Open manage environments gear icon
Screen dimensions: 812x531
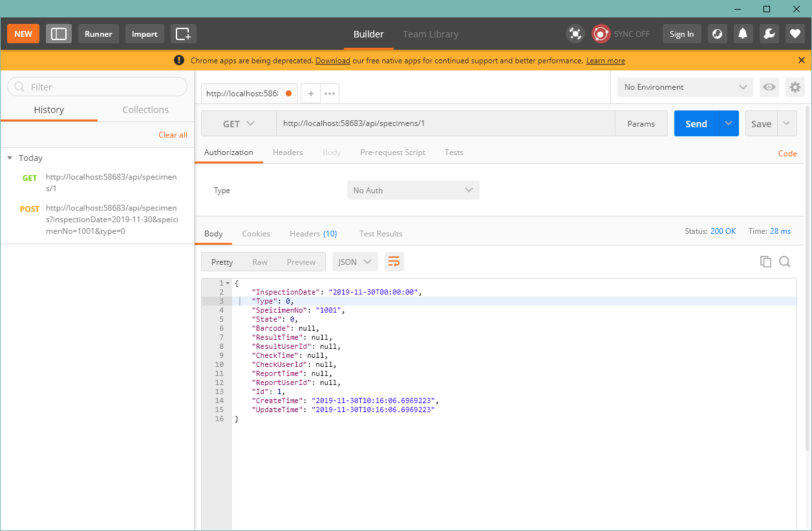tap(795, 87)
